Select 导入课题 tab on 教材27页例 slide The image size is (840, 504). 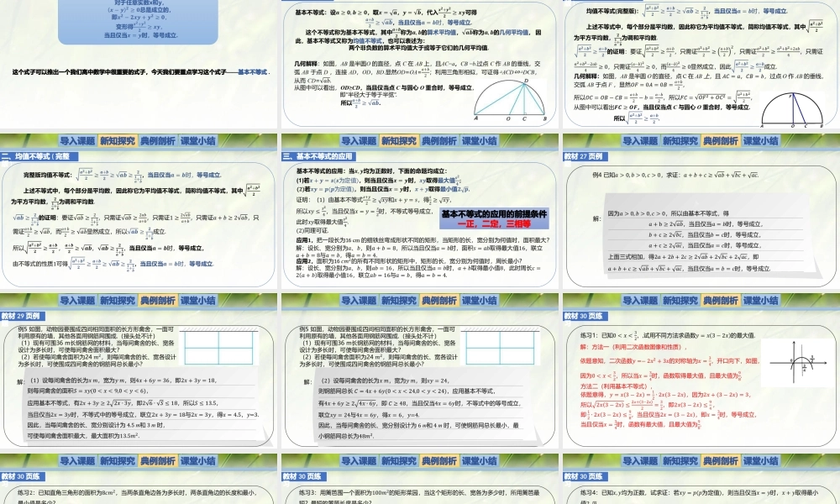[639, 141]
